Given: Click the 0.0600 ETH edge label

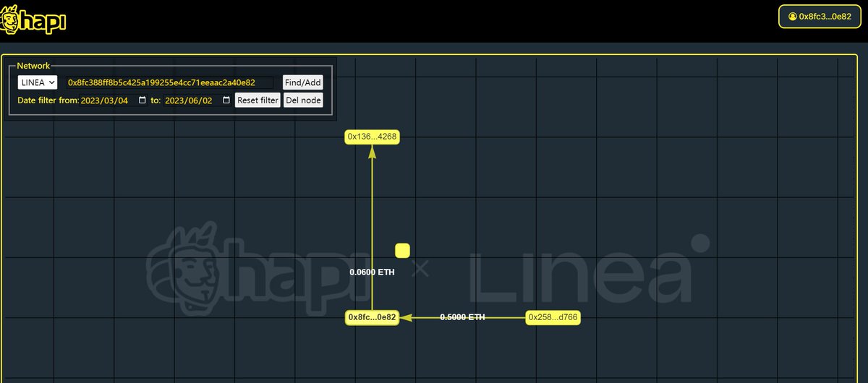Looking at the screenshot, I should [x=372, y=272].
